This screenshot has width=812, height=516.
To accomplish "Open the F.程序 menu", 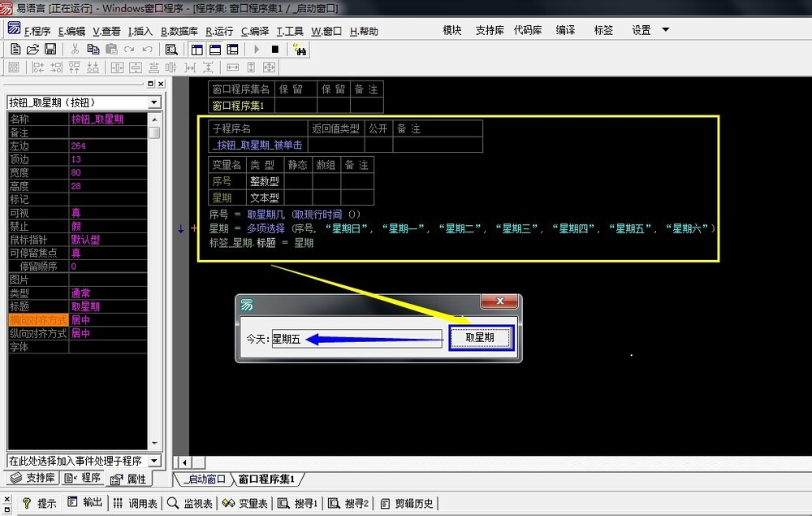I will point(37,31).
